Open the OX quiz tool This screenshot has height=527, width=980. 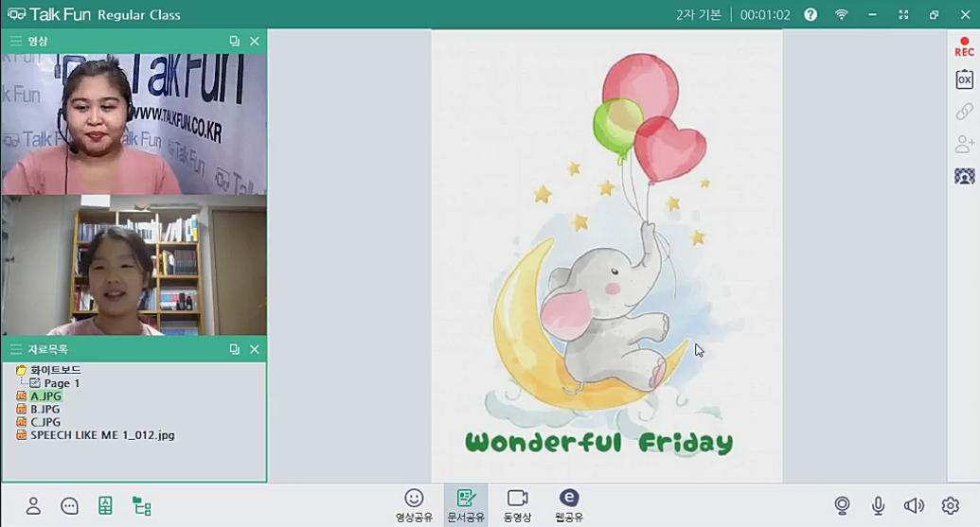coord(964,79)
